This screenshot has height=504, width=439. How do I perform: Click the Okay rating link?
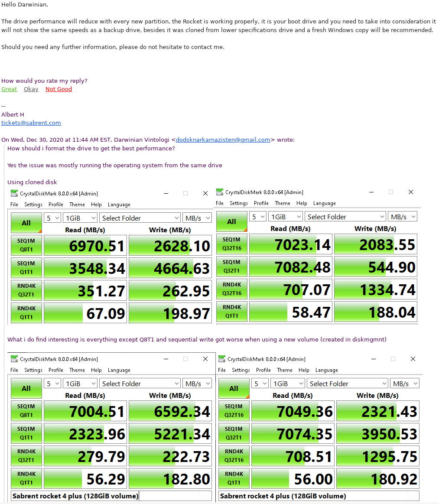click(31, 89)
